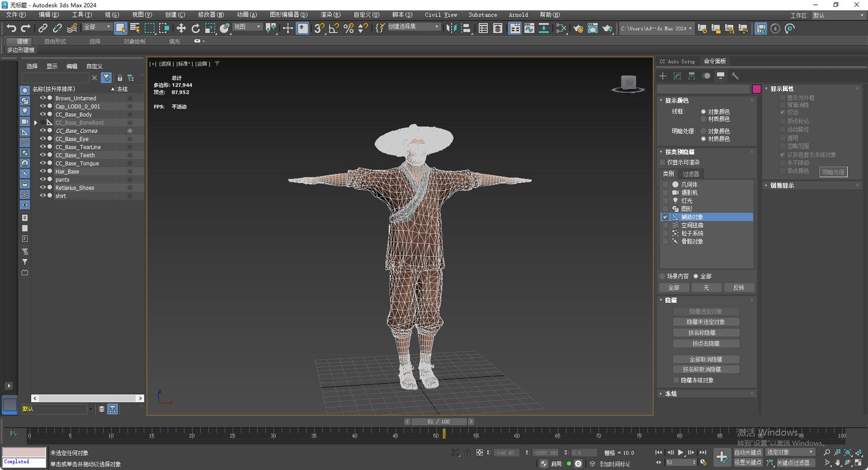Choose the Select and Scale tool
The height and width of the screenshot is (470, 868).
(210, 28)
